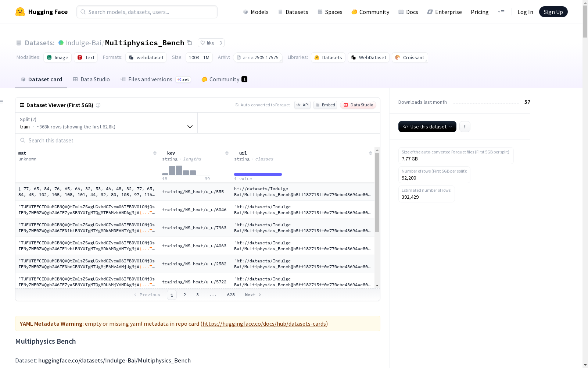The image size is (588, 368).
Task: Select the webdataset format tag
Action: (x=146, y=57)
